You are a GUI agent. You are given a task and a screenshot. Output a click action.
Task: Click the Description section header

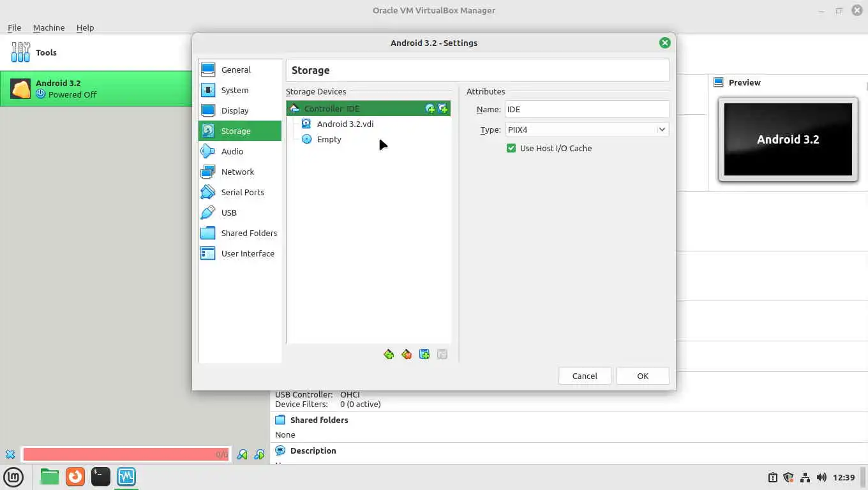coord(313,450)
